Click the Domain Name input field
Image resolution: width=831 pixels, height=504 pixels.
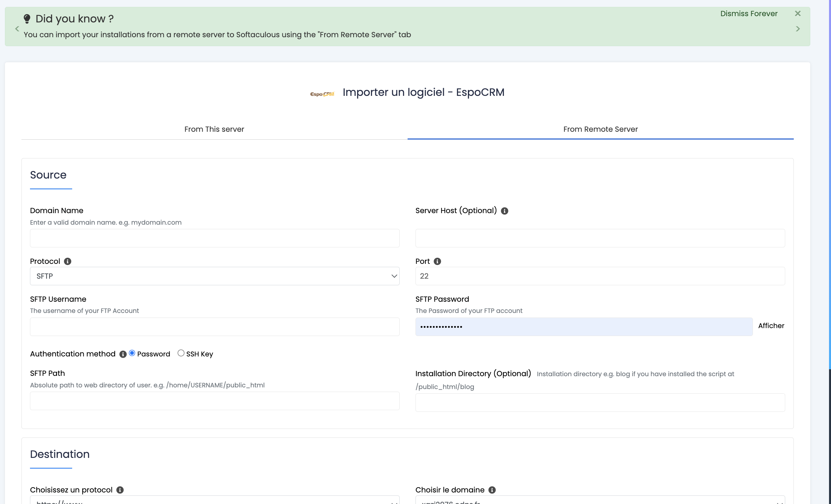tap(215, 238)
